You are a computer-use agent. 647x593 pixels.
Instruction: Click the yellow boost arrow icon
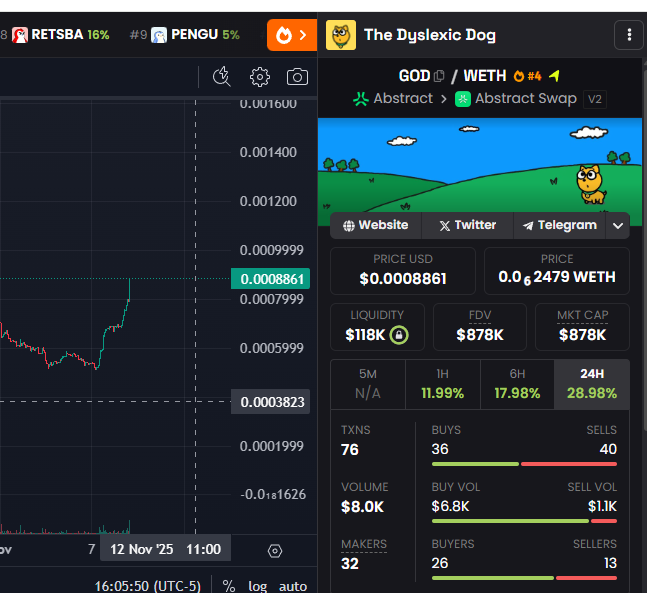tap(555, 76)
